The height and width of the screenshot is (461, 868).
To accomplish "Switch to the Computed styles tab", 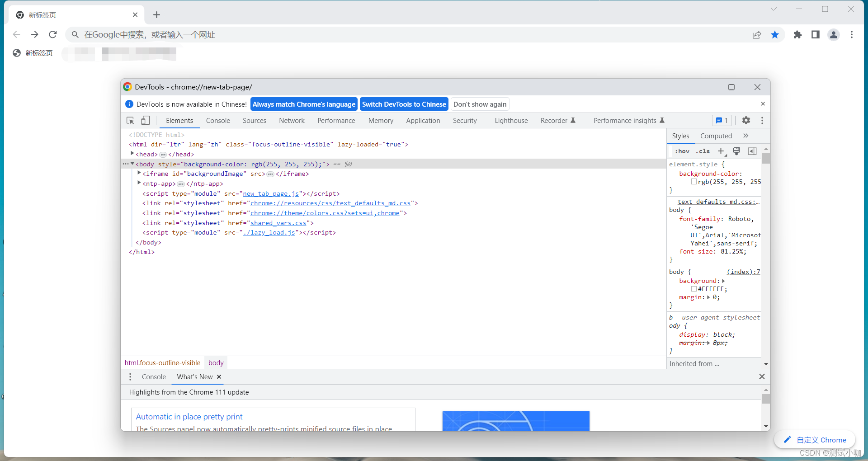I will (716, 136).
